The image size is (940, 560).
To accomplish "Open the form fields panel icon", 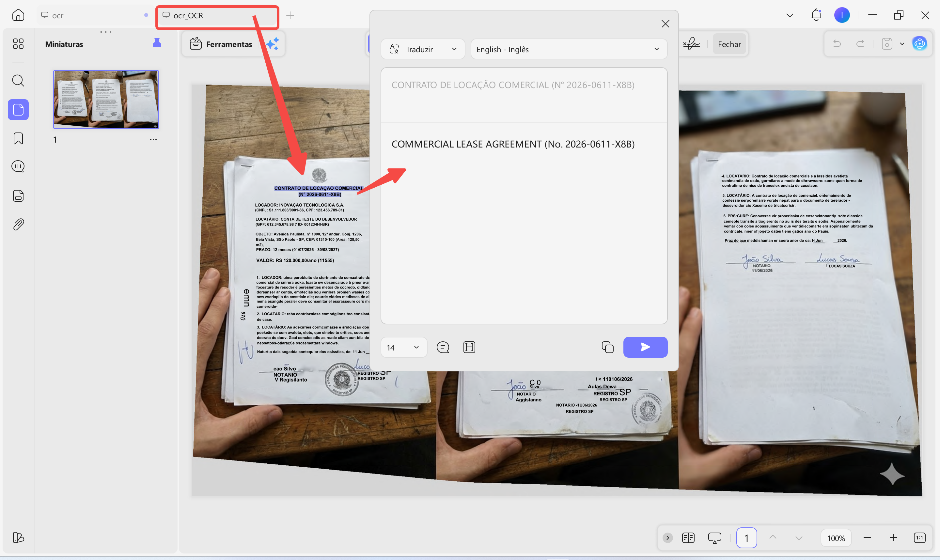I will [18, 195].
